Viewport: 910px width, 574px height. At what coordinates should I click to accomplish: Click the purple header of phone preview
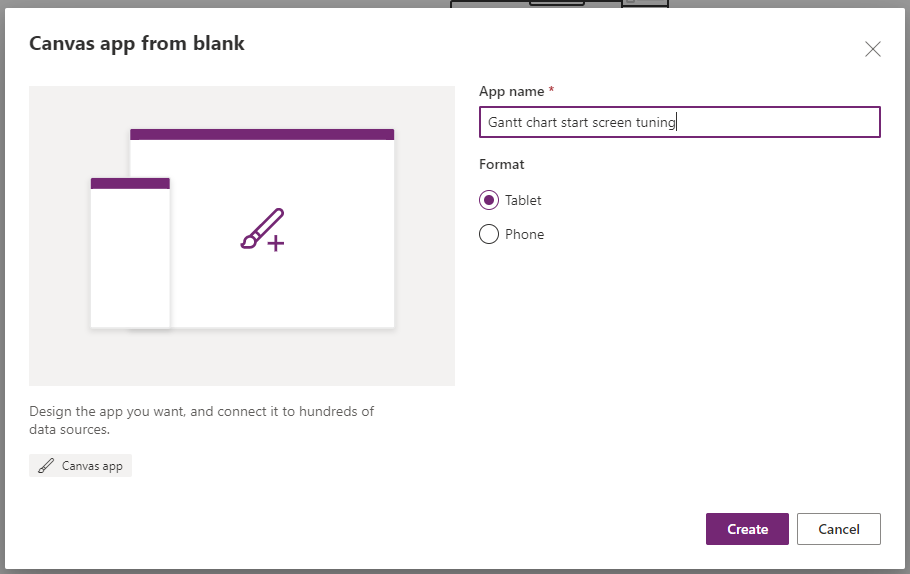130,183
